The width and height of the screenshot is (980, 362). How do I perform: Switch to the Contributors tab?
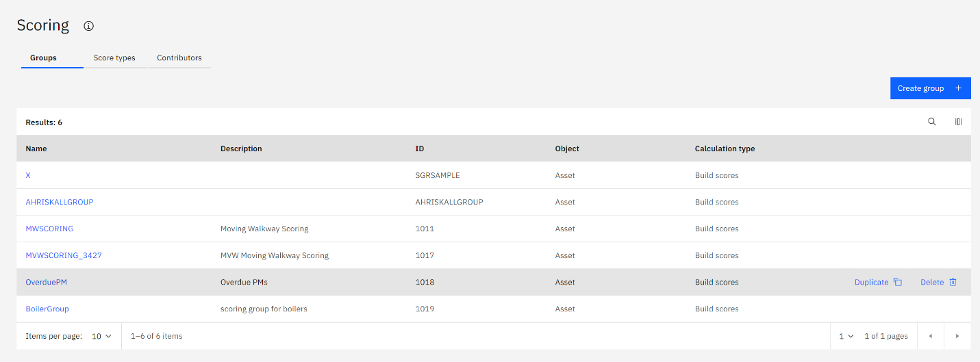point(179,58)
